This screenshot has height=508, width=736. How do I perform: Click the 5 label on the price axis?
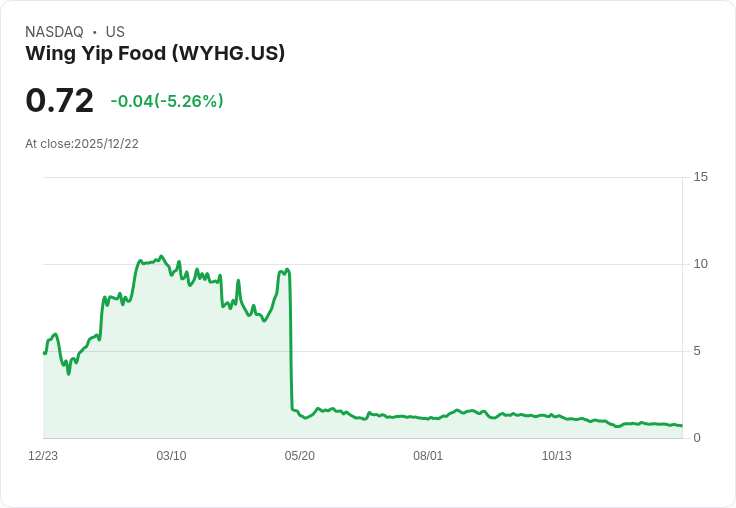pos(697,351)
